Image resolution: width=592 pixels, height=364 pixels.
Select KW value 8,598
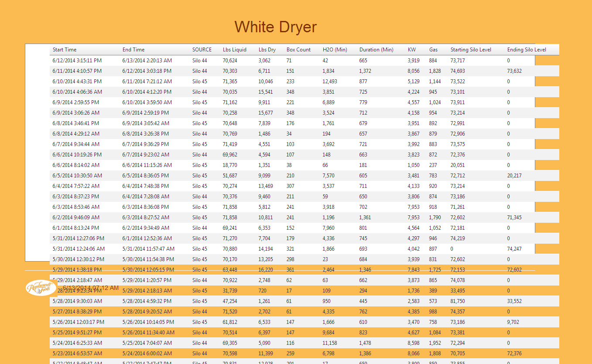[x=414, y=343]
